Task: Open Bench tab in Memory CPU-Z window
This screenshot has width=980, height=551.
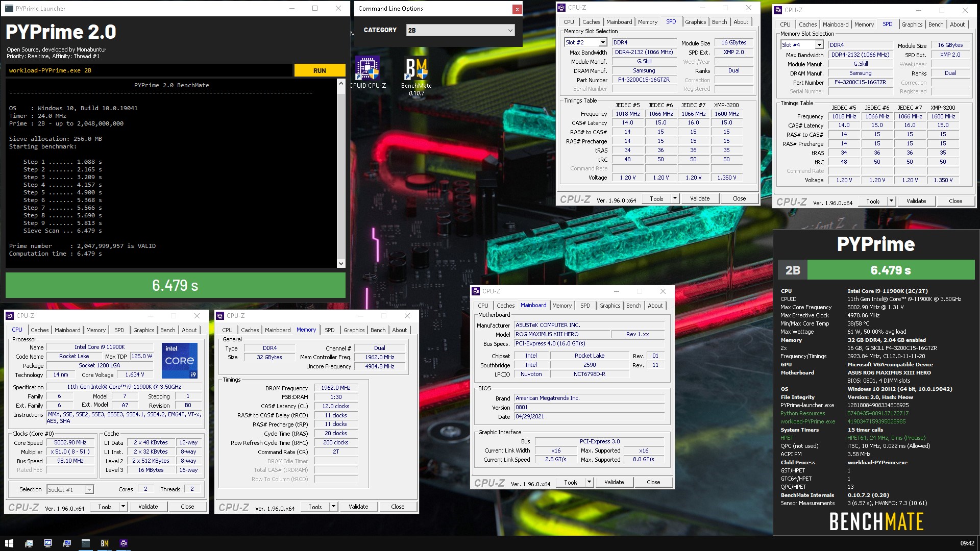Action: 378,330
